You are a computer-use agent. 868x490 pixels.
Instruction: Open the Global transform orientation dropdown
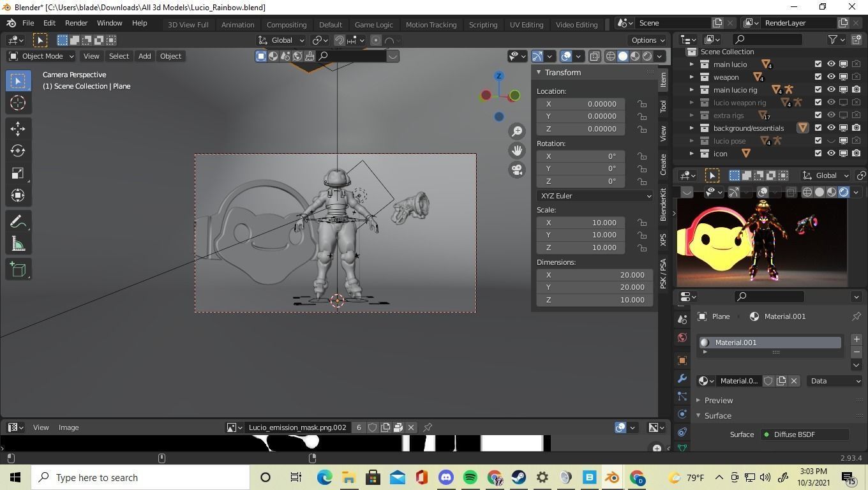tap(281, 40)
